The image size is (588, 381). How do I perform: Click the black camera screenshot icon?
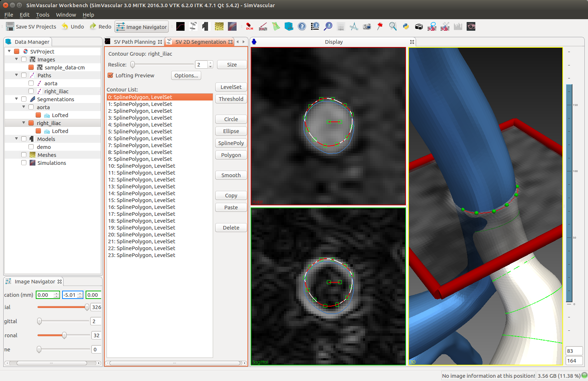click(x=419, y=26)
